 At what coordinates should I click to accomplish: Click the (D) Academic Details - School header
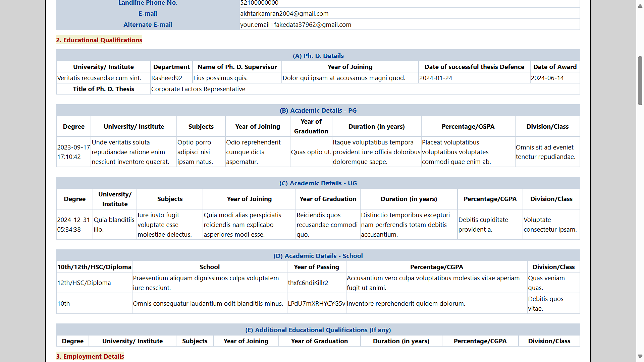(x=318, y=256)
